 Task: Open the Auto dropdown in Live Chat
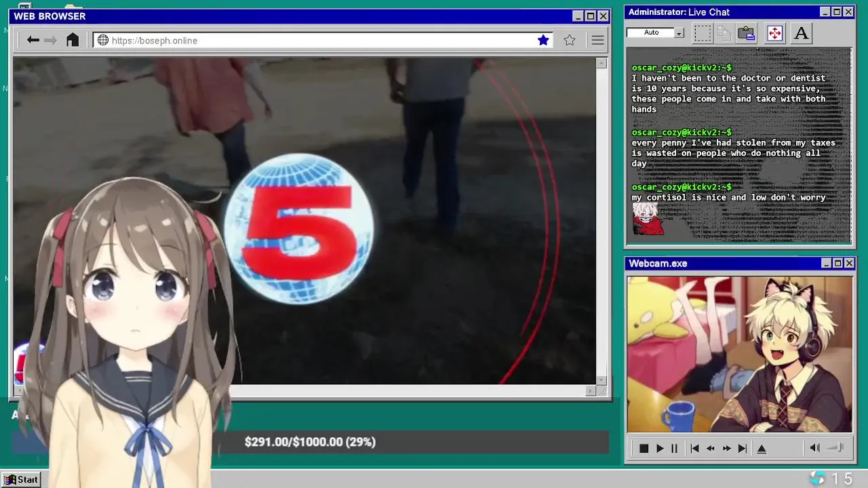[x=679, y=33]
